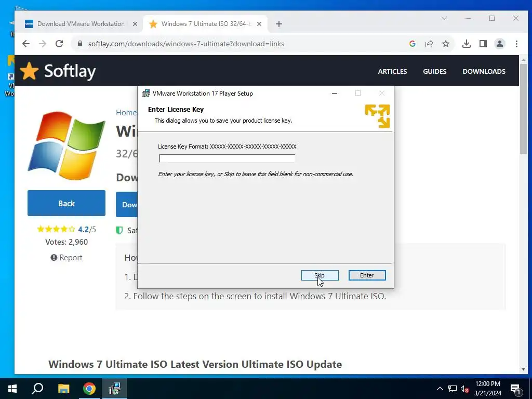Click the Google icon in address bar

pyautogui.click(x=413, y=44)
